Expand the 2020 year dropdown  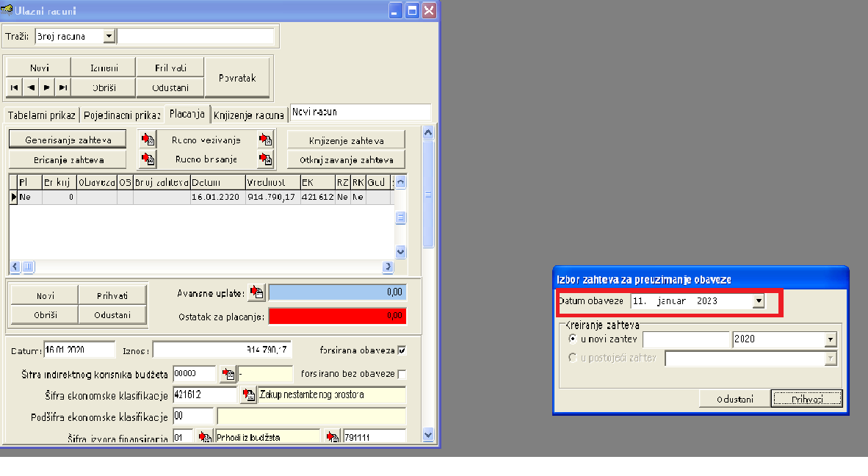pos(830,339)
